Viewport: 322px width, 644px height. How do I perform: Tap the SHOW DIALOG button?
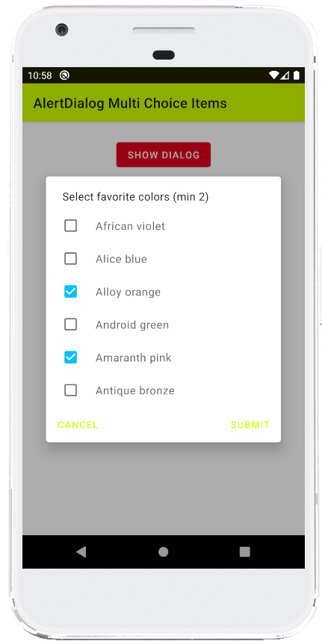point(164,154)
